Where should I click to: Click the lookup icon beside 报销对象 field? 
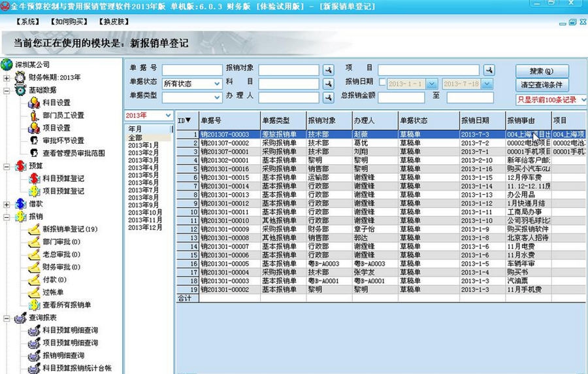coord(329,70)
